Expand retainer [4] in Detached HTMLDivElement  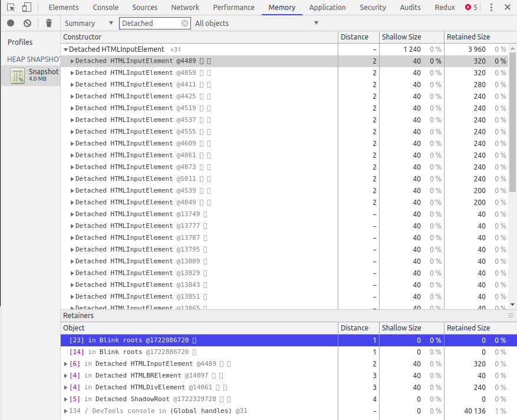(x=65, y=388)
